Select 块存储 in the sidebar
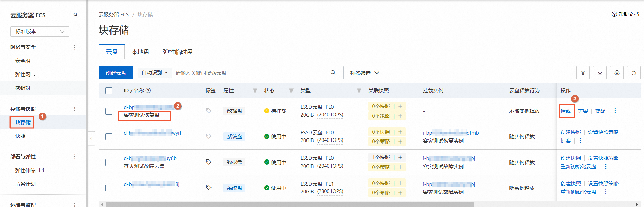This screenshot has height=207, width=644. tap(23, 122)
